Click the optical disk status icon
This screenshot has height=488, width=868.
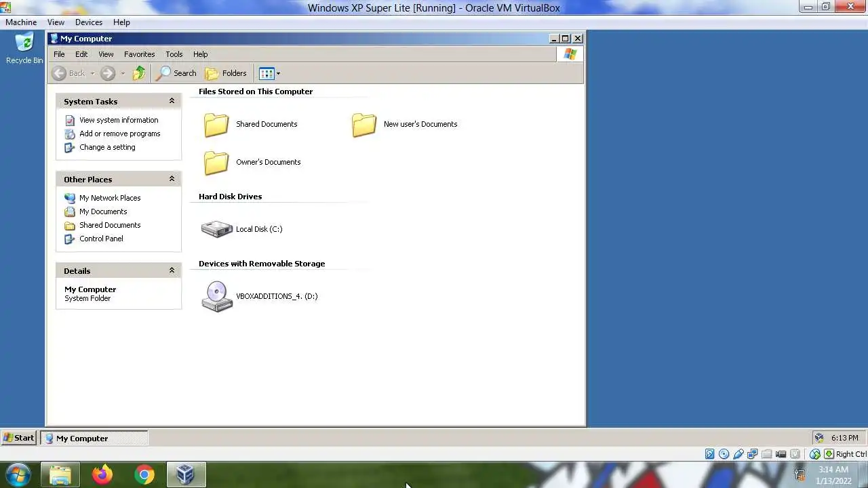click(x=724, y=454)
